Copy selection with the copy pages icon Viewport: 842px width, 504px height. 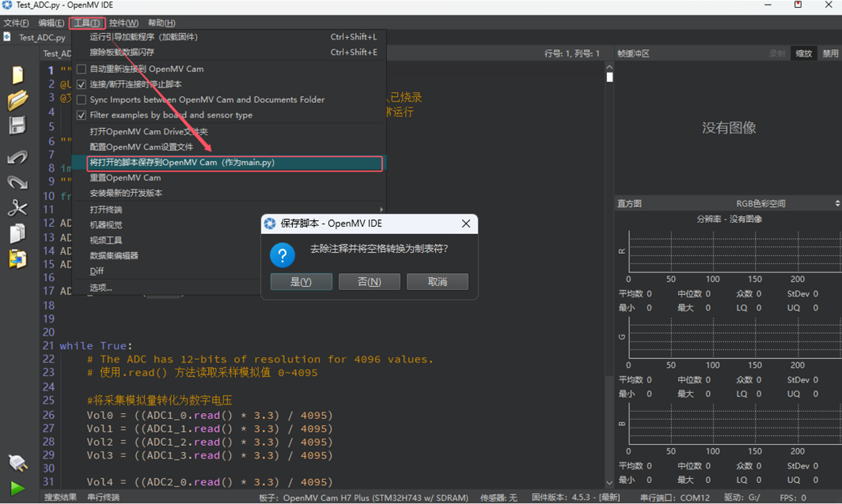(x=18, y=233)
